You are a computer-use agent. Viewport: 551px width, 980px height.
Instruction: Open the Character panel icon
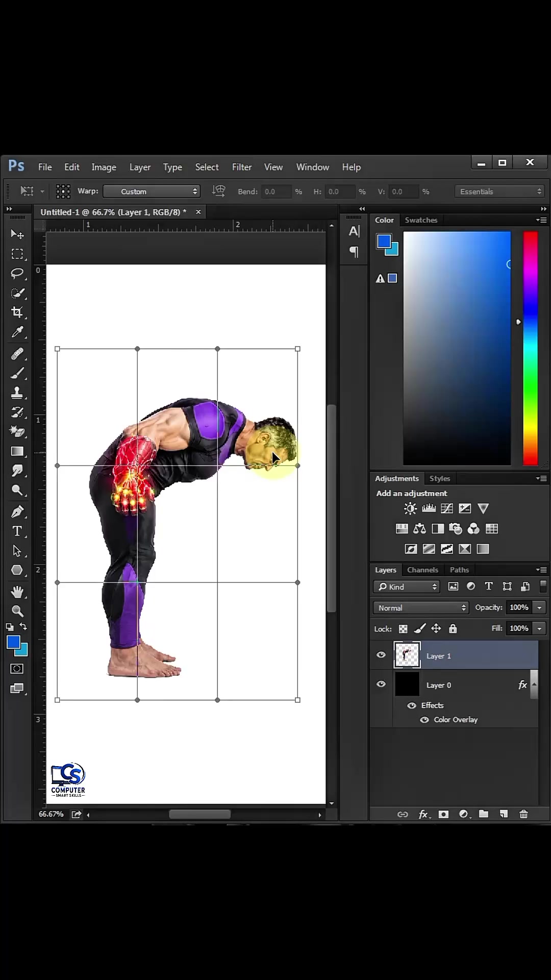tap(354, 231)
